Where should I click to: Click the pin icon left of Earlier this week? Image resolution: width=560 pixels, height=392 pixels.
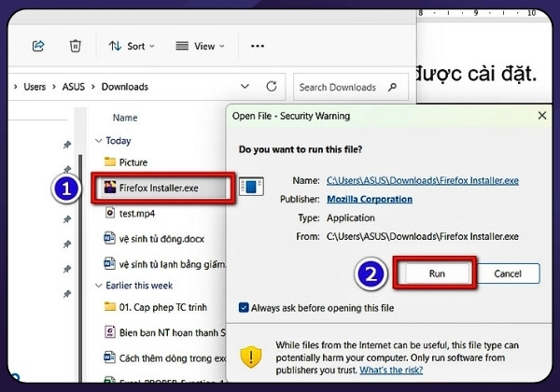(67, 294)
